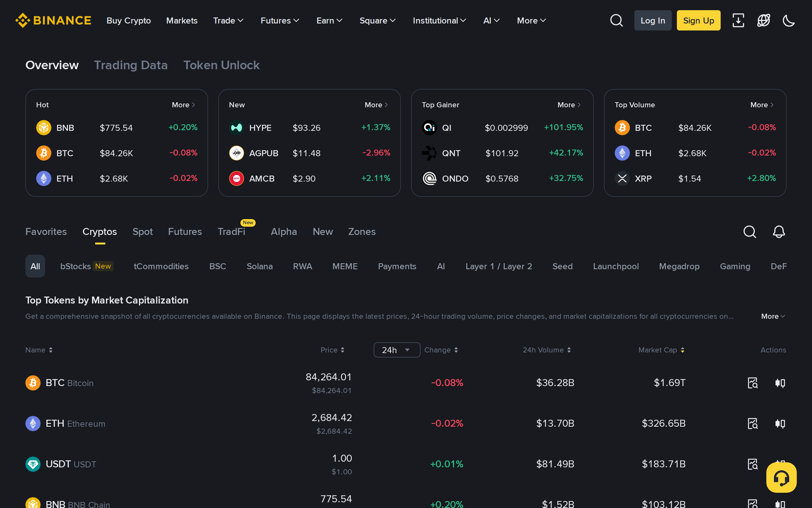Select the Favorites tab
The height and width of the screenshot is (508, 812).
click(x=46, y=231)
